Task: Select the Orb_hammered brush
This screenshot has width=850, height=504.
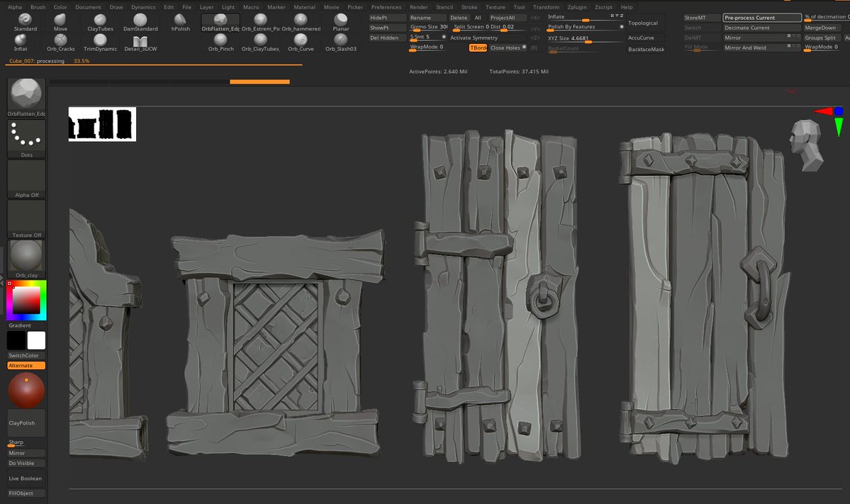Action: point(301,23)
